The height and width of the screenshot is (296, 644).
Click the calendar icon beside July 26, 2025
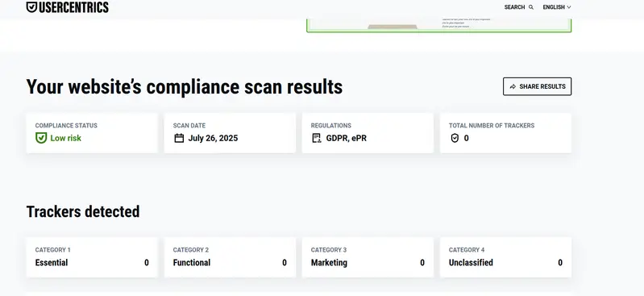click(x=179, y=138)
